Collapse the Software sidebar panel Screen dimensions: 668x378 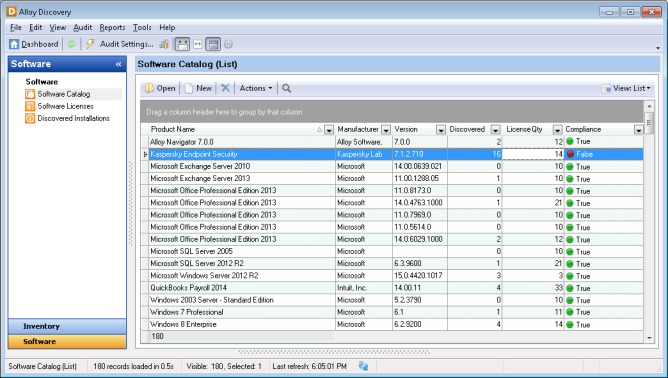[x=118, y=64]
